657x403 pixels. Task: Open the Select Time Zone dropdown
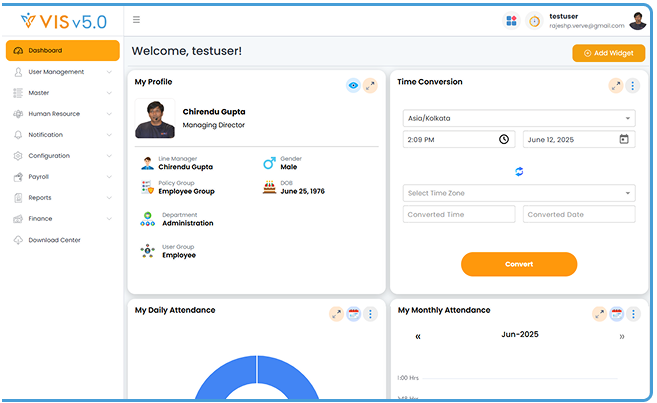tap(519, 193)
